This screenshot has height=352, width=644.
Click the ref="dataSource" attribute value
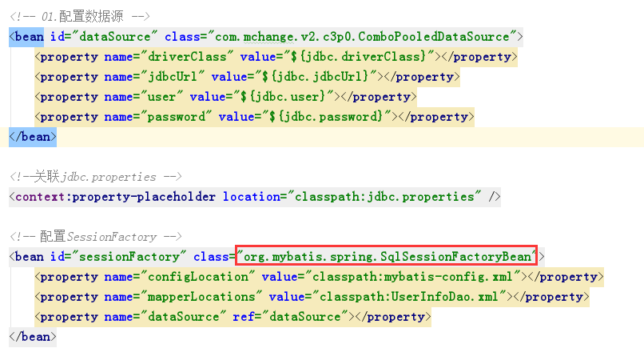tap(305, 317)
